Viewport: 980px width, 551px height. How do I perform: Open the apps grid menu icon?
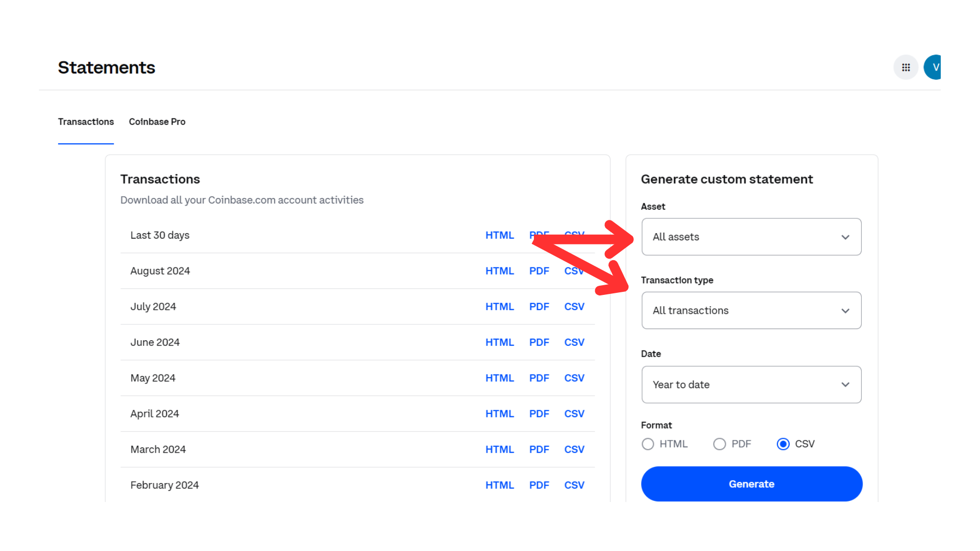pos(906,67)
